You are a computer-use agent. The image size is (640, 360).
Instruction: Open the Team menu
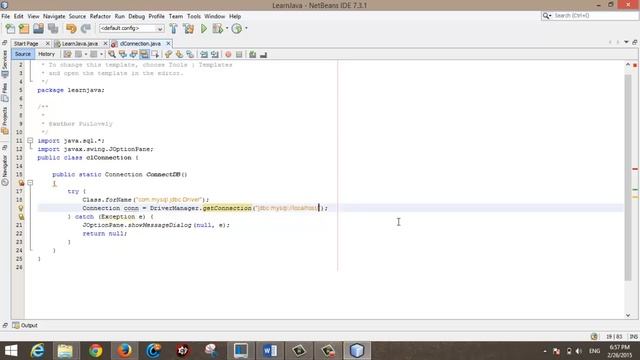tap(176, 16)
